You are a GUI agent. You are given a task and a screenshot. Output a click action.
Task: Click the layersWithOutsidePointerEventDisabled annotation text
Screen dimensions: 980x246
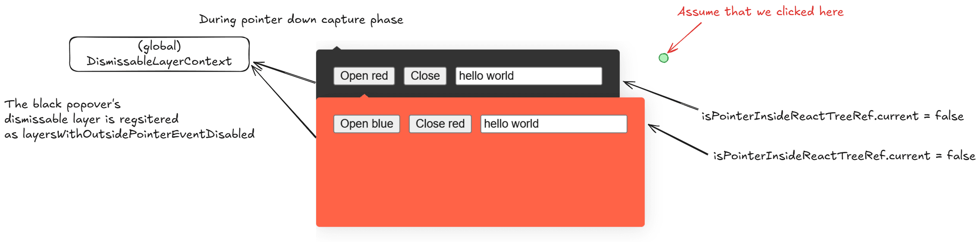coord(129,119)
